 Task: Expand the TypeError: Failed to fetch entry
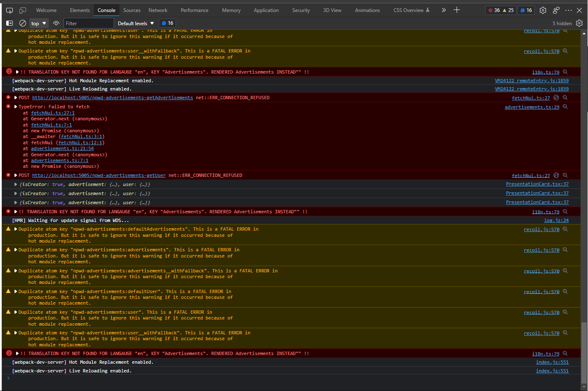(x=15, y=106)
